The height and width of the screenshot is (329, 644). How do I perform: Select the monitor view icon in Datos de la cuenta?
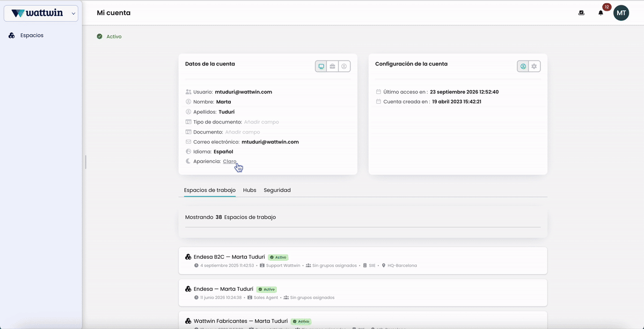(x=321, y=67)
